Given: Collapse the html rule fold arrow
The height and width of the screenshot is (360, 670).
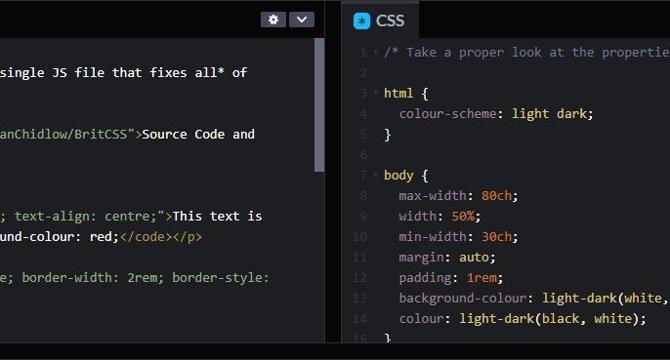Looking at the screenshot, I should pyautogui.click(x=376, y=92).
